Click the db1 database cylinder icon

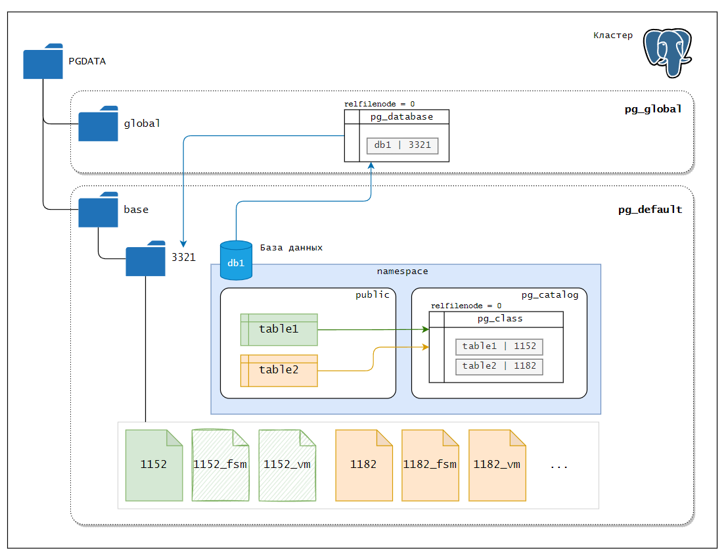point(236,260)
